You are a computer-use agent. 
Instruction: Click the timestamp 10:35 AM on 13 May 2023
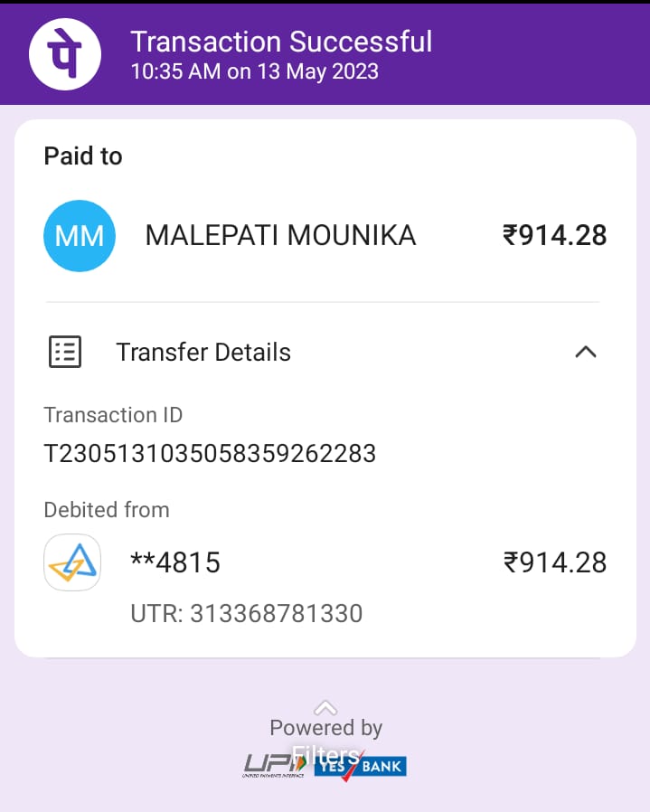254,71
